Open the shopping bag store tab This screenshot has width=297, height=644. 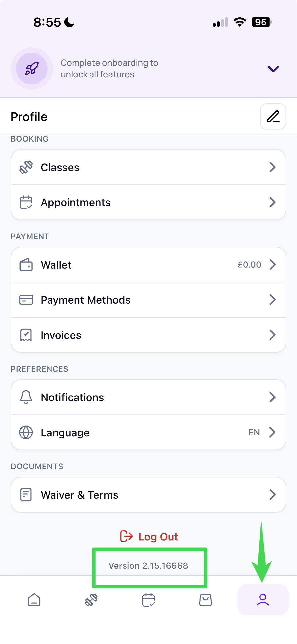pyautogui.click(x=206, y=600)
